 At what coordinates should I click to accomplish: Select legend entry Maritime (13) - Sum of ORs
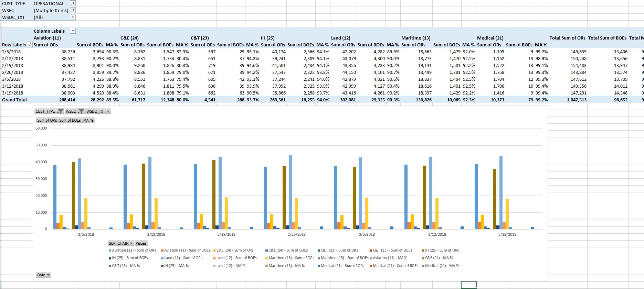coord(290,258)
